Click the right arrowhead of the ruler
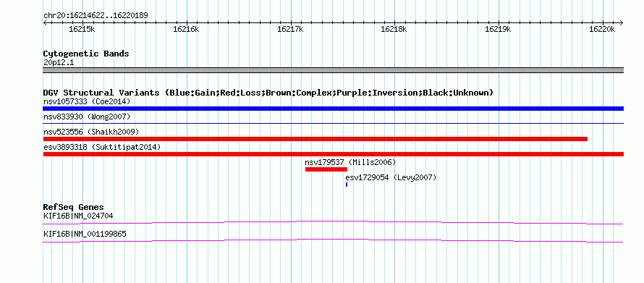The image size is (644, 283). pyautogui.click(x=622, y=22)
